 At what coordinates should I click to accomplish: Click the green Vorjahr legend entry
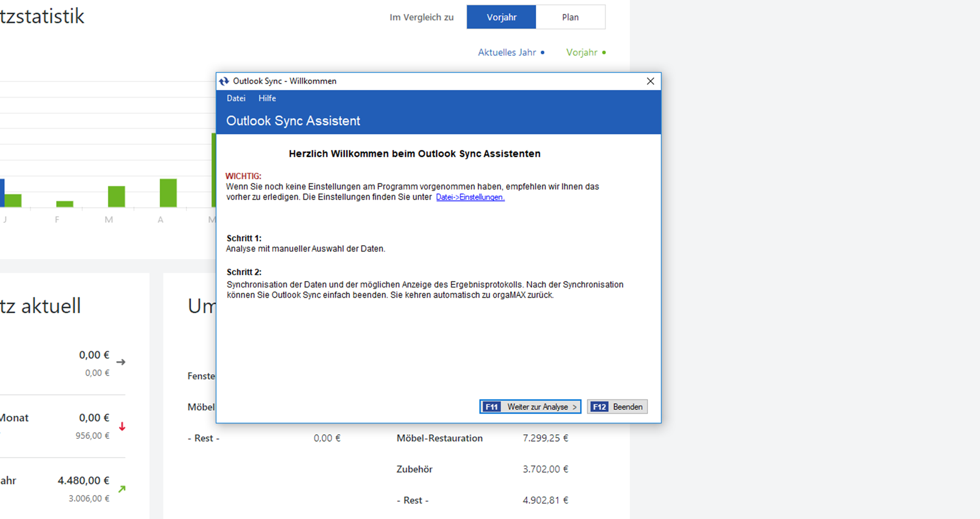[586, 52]
